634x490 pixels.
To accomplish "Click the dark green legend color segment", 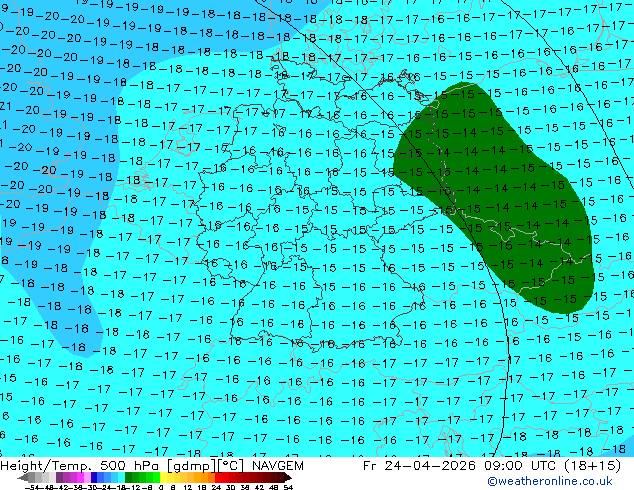I will 128,477.
